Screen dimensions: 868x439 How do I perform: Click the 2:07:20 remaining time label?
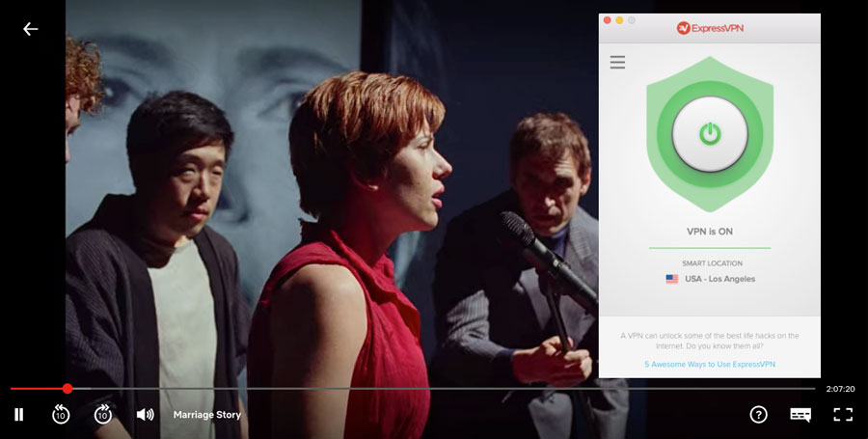click(840, 389)
